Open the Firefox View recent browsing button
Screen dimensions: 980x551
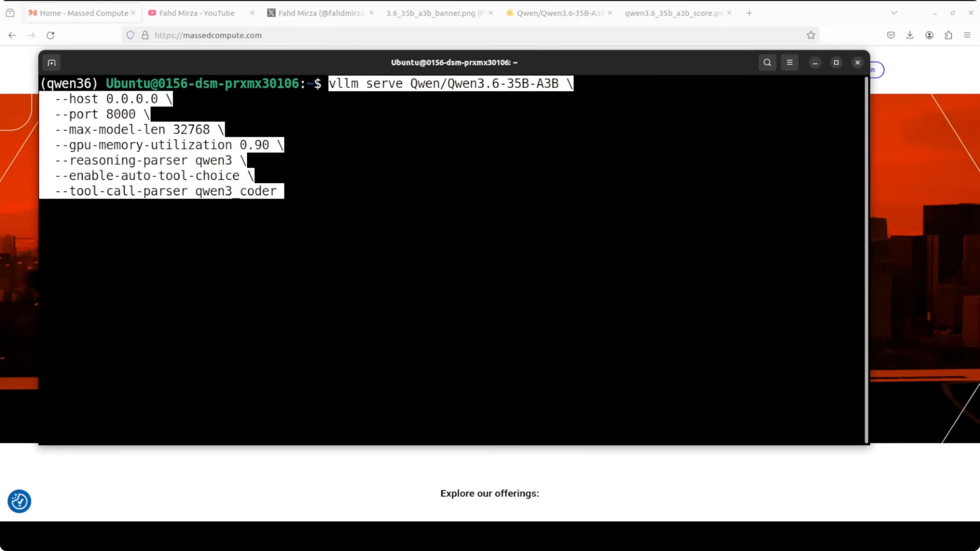10,13
